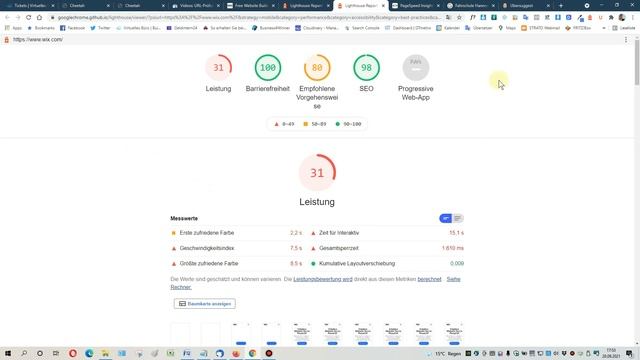Open the Twitter bookmark
Viewport: 640px width, 360px height.
100,28
